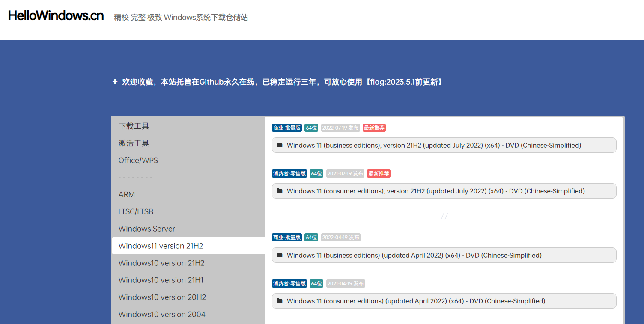Open the 下载工具 sidebar item
The height and width of the screenshot is (324, 644).
188,126
